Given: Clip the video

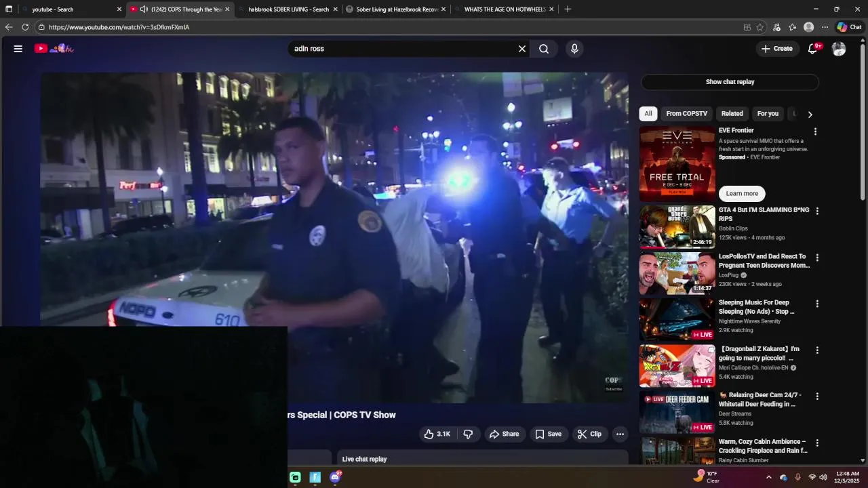Looking at the screenshot, I should pos(589,434).
